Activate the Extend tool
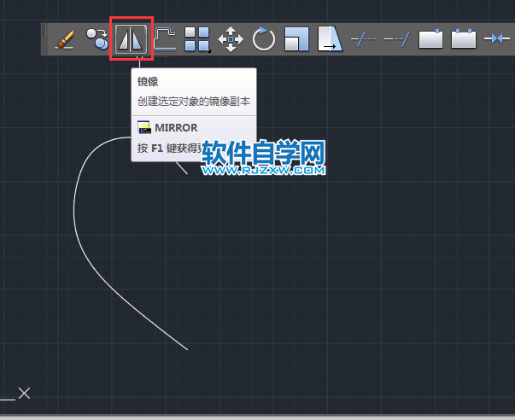This screenshot has width=515, height=420. click(396, 38)
